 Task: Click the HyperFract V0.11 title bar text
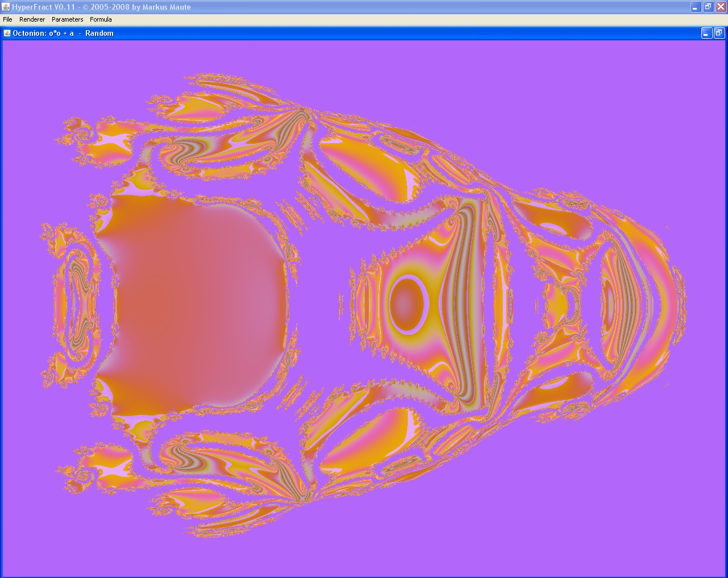point(101,7)
